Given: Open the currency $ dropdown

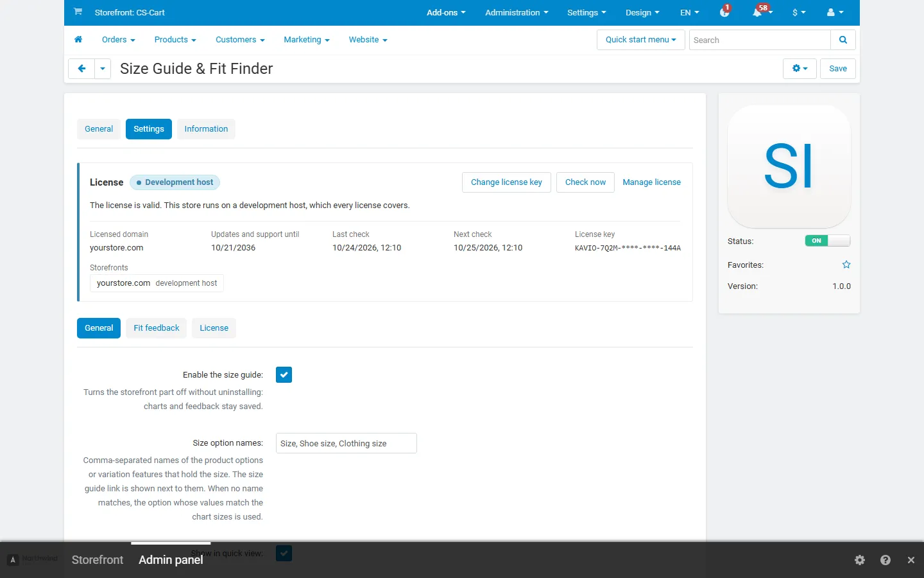Looking at the screenshot, I should [799, 12].
